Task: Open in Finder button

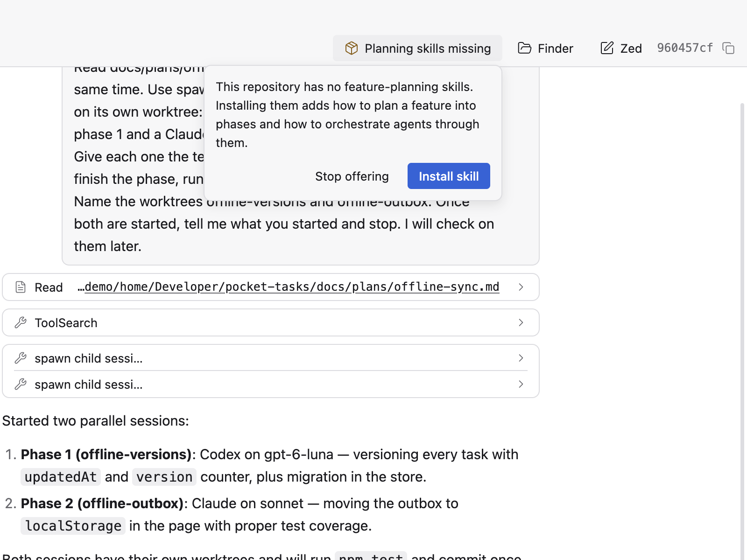Action: tap(545, 48)
